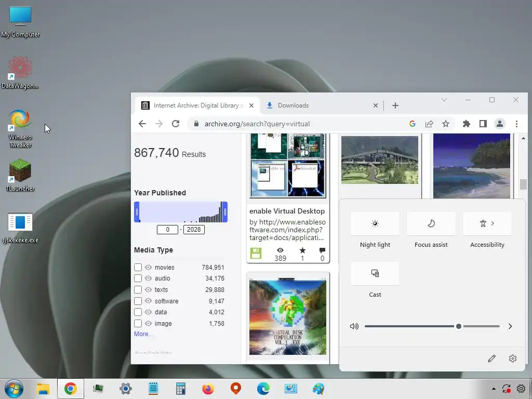
Task: Open Chrome extensions puzzle icon
Action: (x=467, y=124)
